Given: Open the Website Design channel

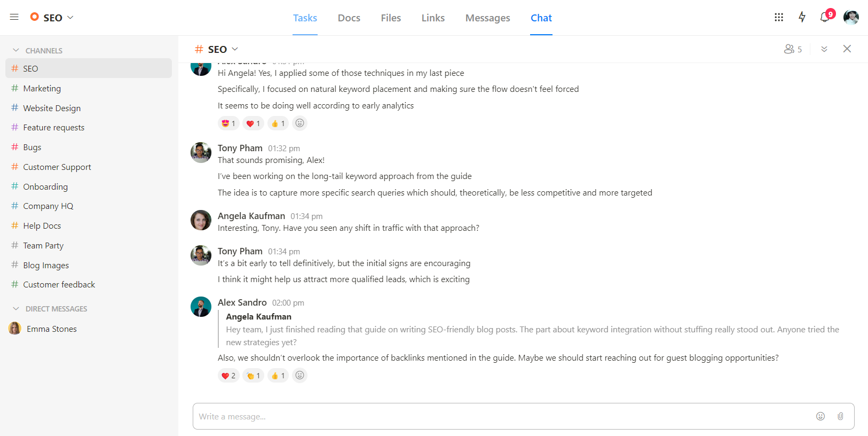Looking at the screenshot, I should tap(89, 108).
